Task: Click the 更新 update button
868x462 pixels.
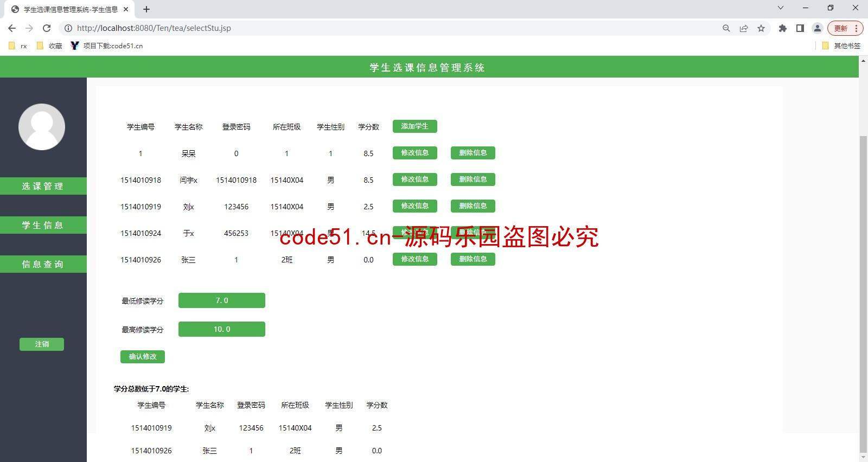Action: point(841,28)
